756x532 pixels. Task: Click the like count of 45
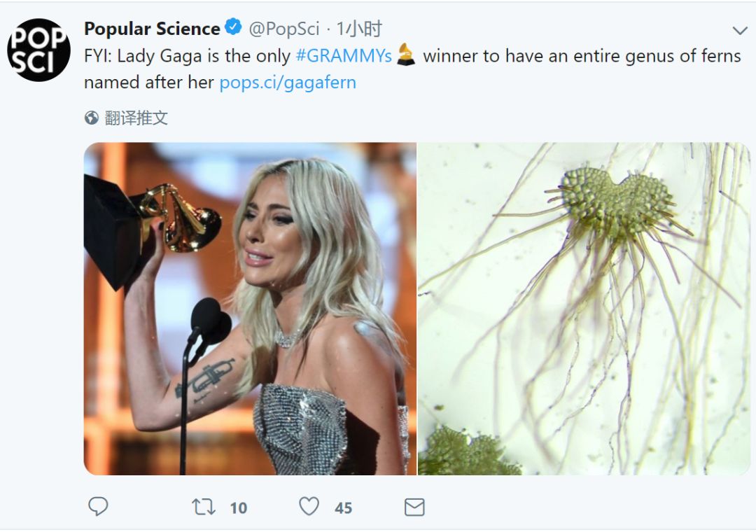[x=343, y=508]
